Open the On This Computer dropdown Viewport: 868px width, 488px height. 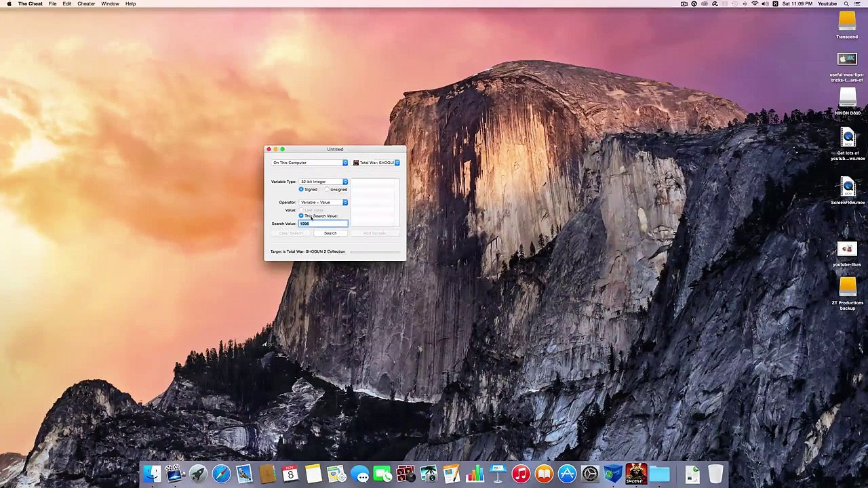[x=310, y=163]
